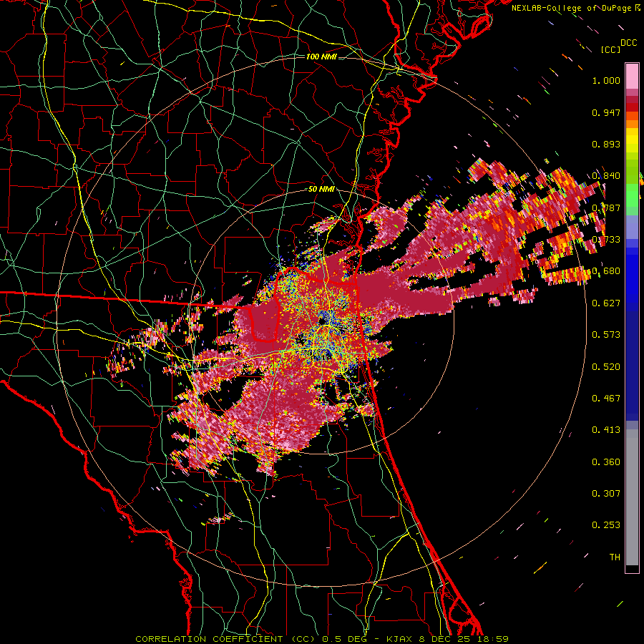Image resolution: width=644 pixels, height=644 pixels.
Task: Select the 0.680 legend value
Action: 606,271
